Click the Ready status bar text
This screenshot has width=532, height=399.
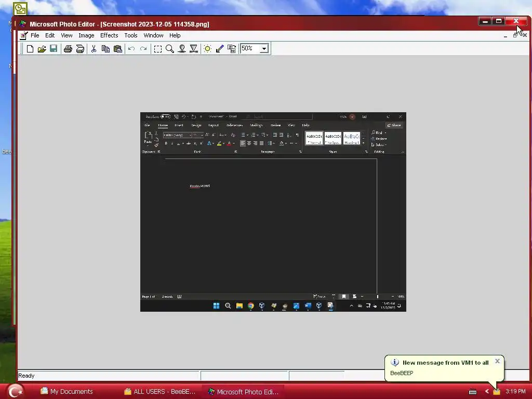(x=26, y=376)
